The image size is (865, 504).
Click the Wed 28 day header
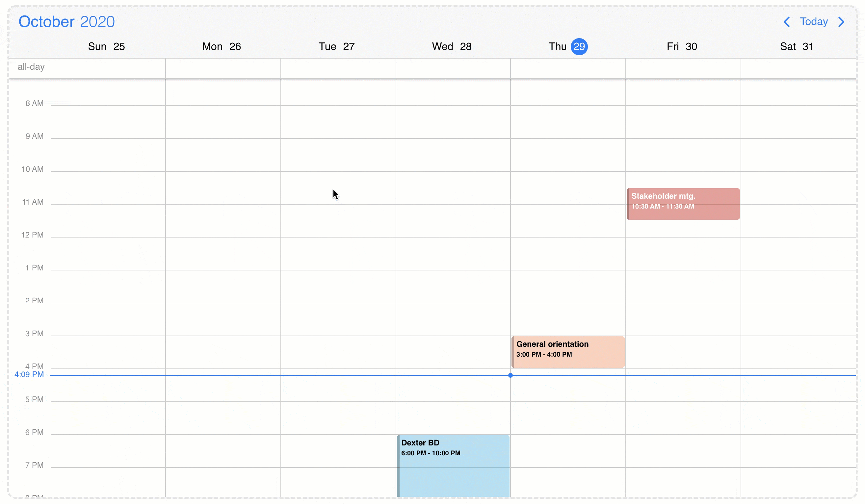click(451, 46)
